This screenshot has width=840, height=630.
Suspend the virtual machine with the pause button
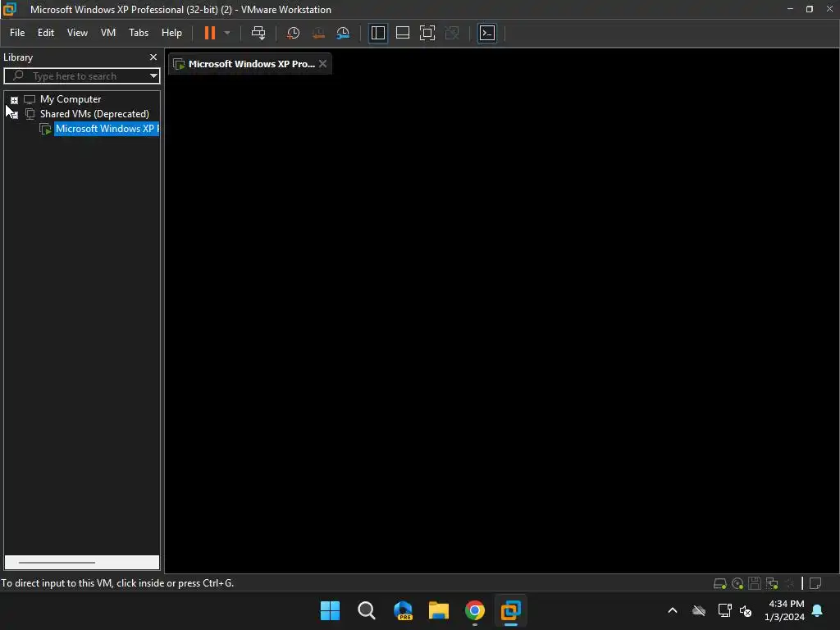pos(209,33)
